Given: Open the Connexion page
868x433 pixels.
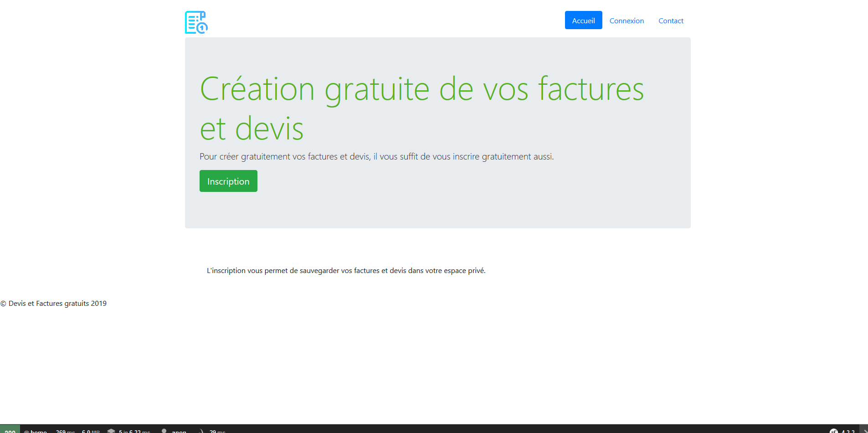Looking at the screenshot, I should 627,21.
